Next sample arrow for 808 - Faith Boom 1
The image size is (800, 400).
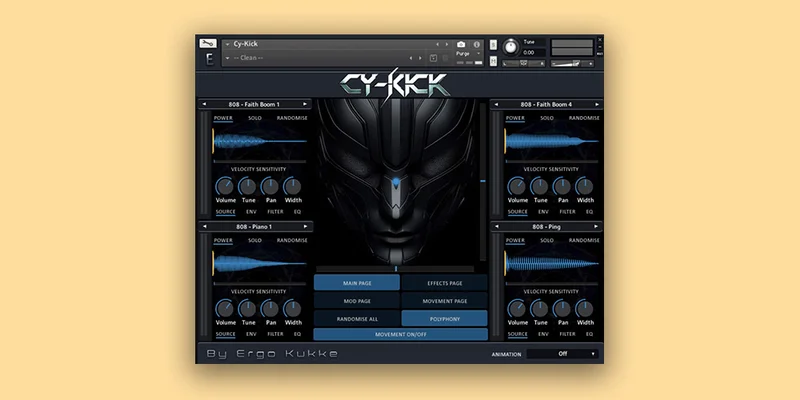coord(305,104)
